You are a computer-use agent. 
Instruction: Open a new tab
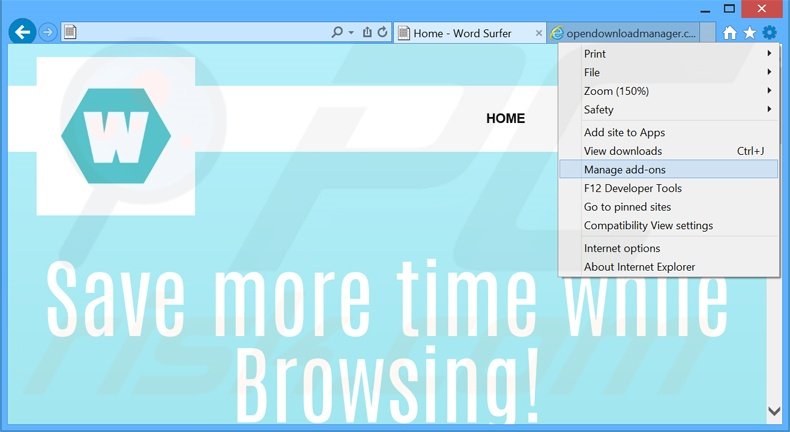(x=707, y=33)
